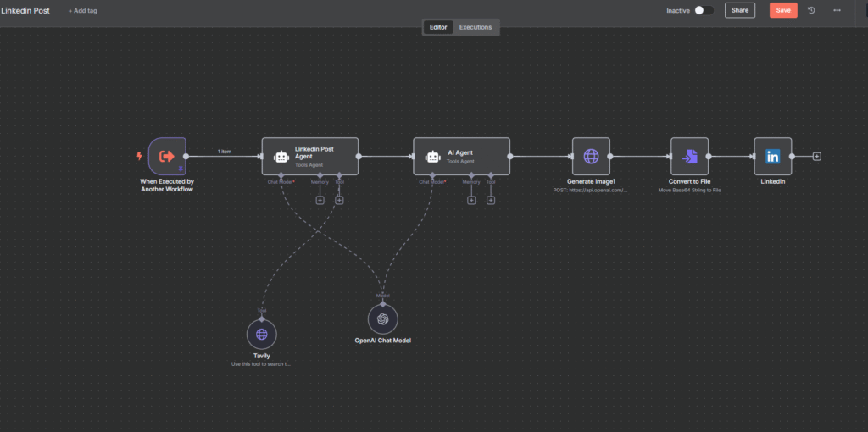The width and height of the screenshot is (868, 432).
Task: Switch to the Executions tab
Action: click(x=475, y=27)
